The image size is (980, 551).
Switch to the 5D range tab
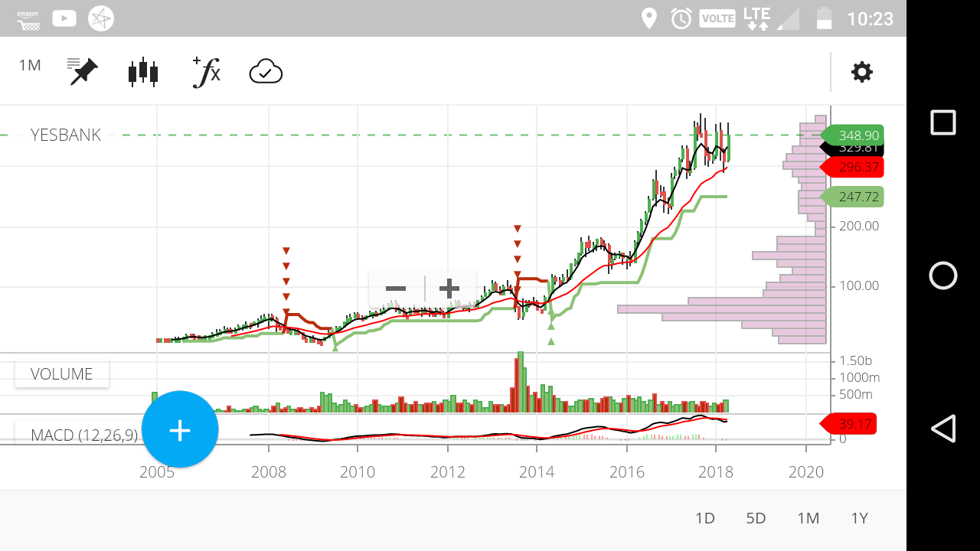coord(756,518)
